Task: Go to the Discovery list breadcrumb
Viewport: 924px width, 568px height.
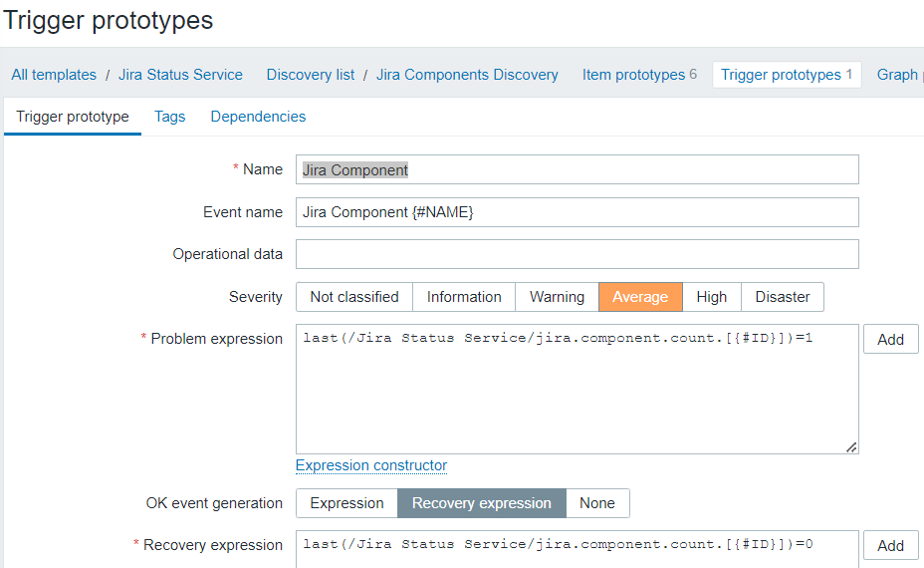Action: tap(310, 75)
